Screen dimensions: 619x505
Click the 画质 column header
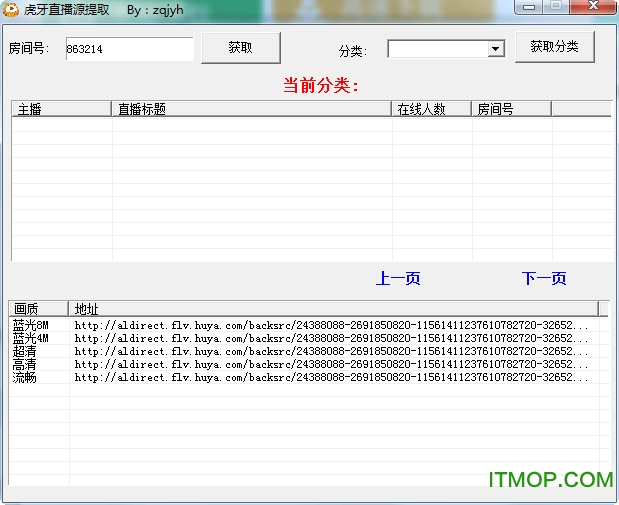click(38, 308)
